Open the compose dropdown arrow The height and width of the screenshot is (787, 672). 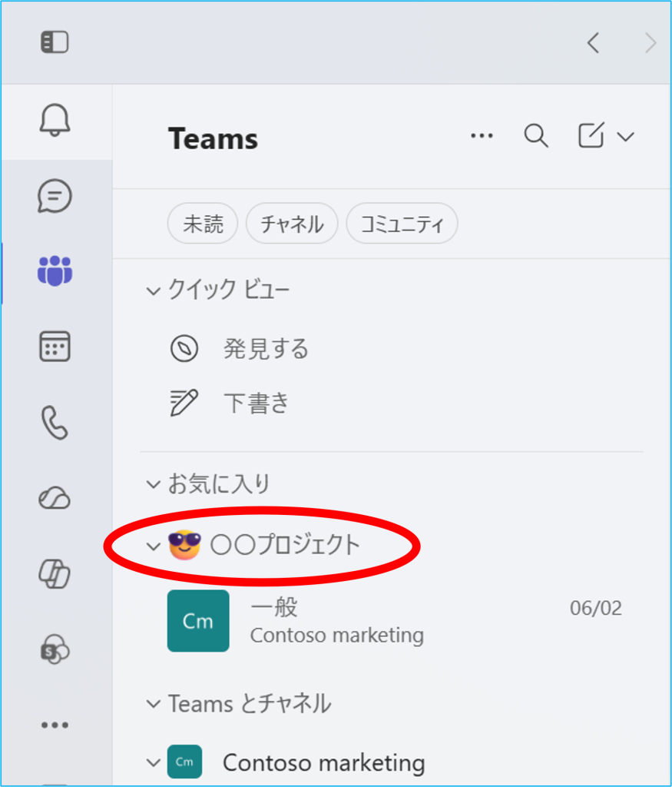pyautogui.click(x=625, y=137)
